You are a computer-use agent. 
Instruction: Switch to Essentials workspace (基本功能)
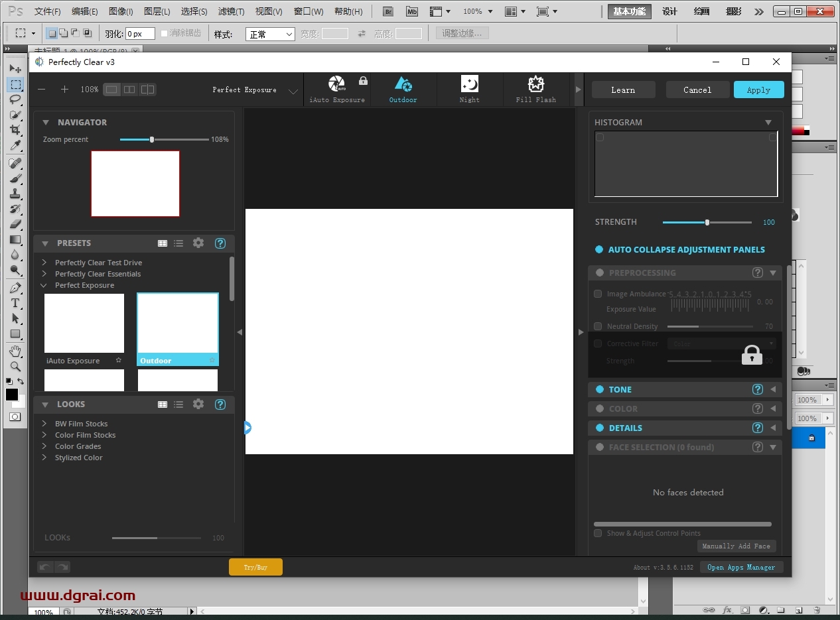pyautogui.click(x=630, y=11)
